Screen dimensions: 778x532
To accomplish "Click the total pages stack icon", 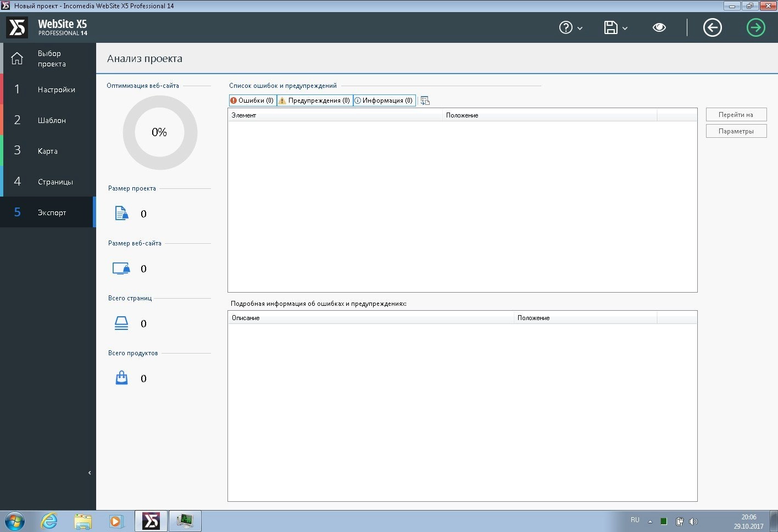I will coord(121,323).
